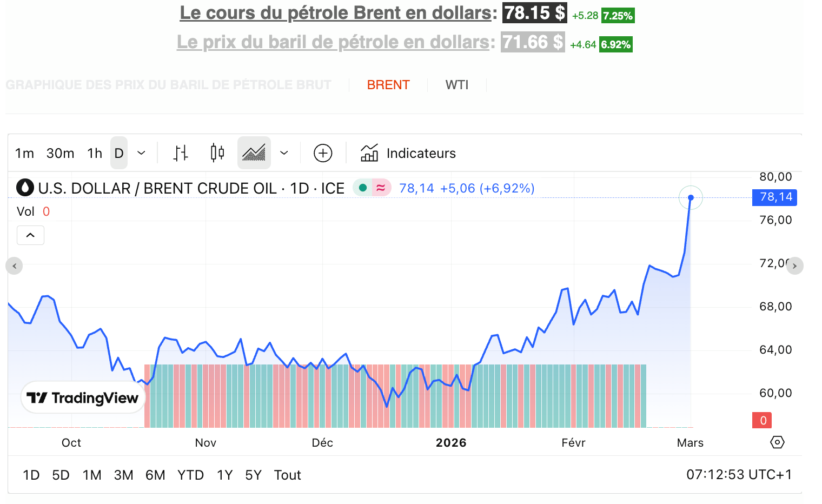Switch to the WTI tab
Viewport: 822px width, 504px height.
(457, 84)
